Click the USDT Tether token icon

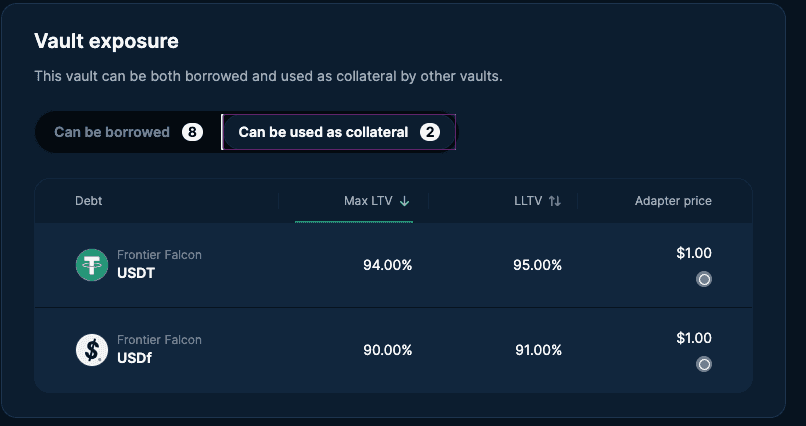pos(92,265)
